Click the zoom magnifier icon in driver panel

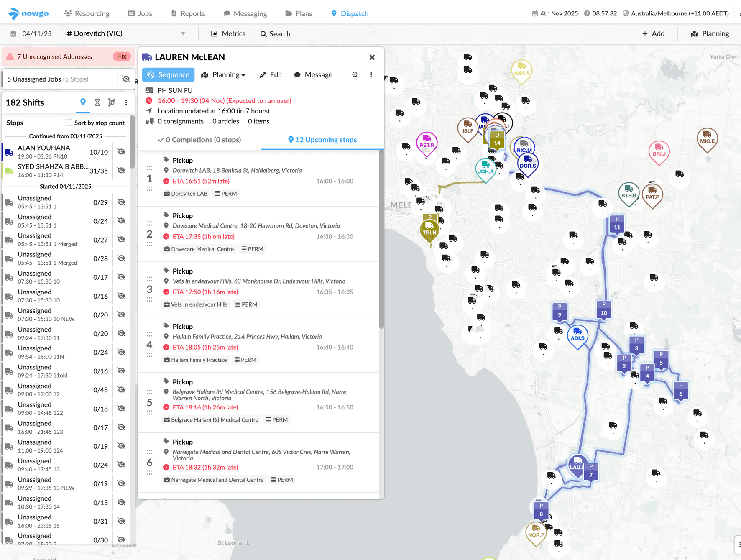[355, 75]
